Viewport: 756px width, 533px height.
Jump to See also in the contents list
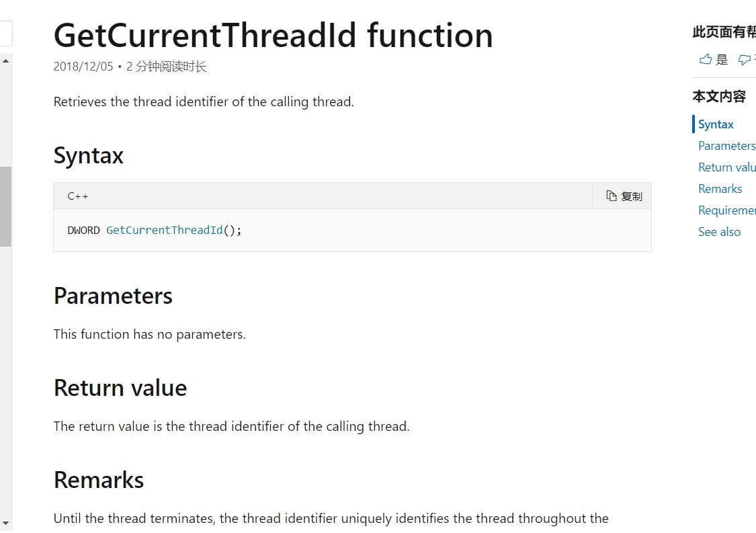tap(719, 232)
